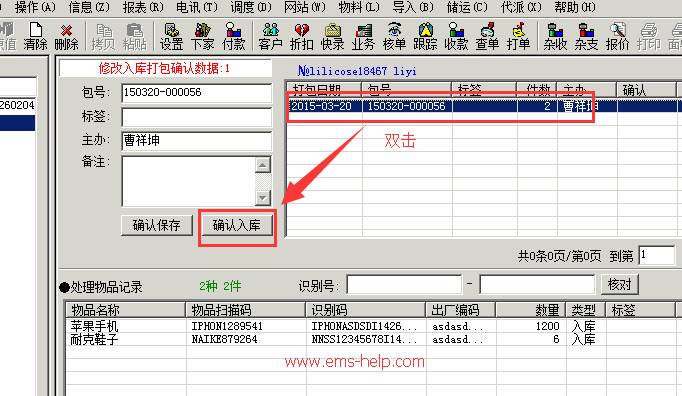This screenshot has width=682, height=396.
Task: Open the 收款 payment collection icon
Action: coord(456,37)
